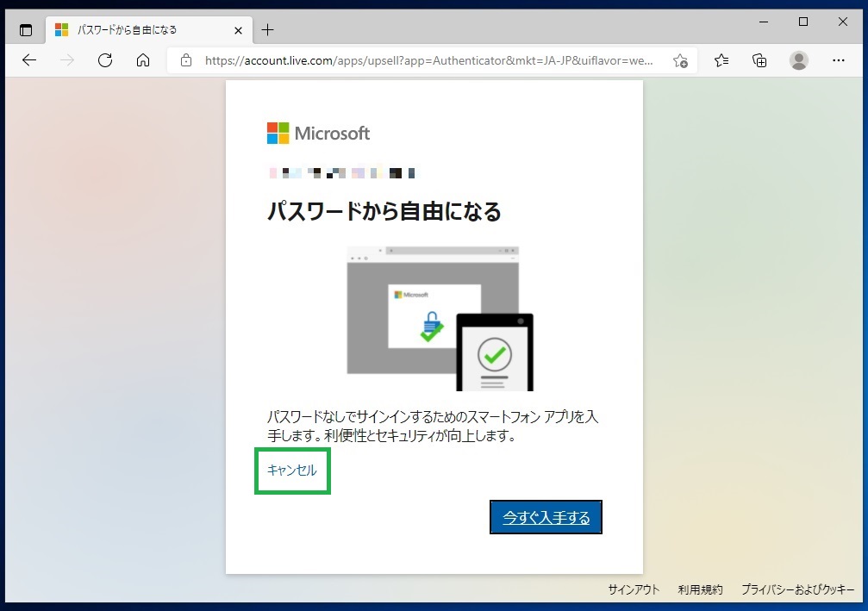Close the Edge browser window
The image size is (868, 611).
[842, 22]
